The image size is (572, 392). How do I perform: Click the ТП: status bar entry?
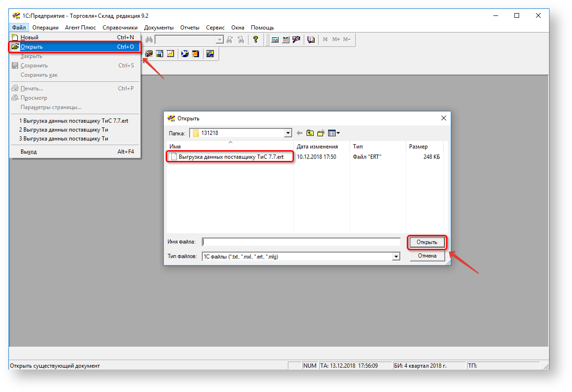click(503, 366)
